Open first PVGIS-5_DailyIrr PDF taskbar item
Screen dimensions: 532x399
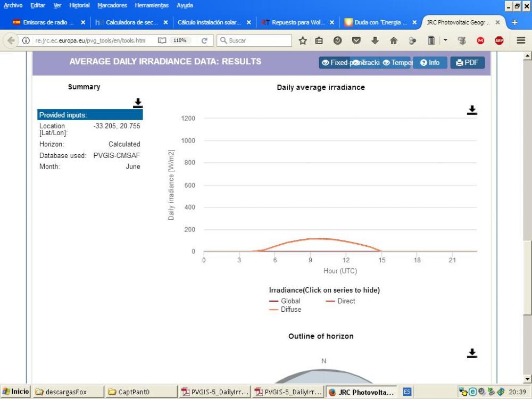coord(215,392)
